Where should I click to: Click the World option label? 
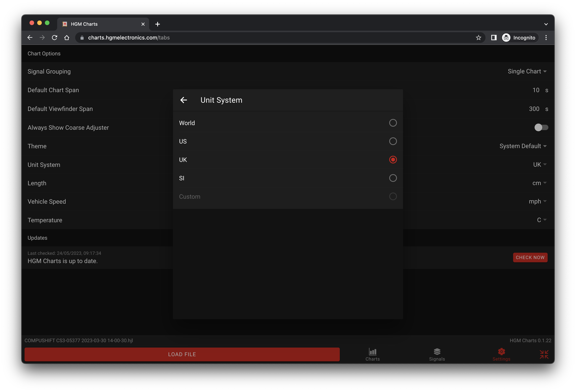tap(187, 123)
